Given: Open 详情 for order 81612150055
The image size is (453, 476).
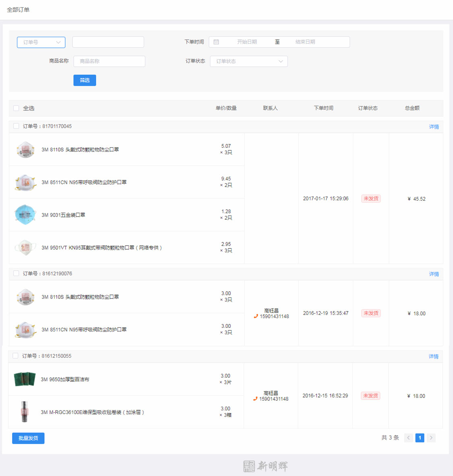Looking at the screenshot, I should pos(433,356).
